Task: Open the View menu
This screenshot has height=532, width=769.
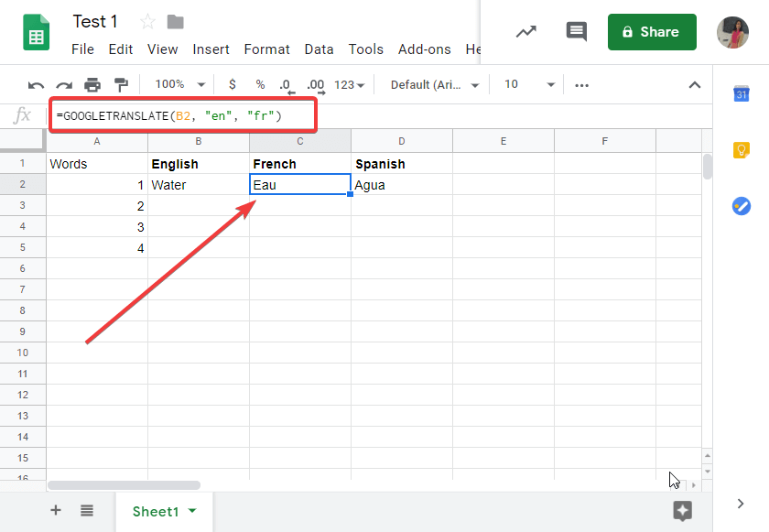Action: [162, 49]
